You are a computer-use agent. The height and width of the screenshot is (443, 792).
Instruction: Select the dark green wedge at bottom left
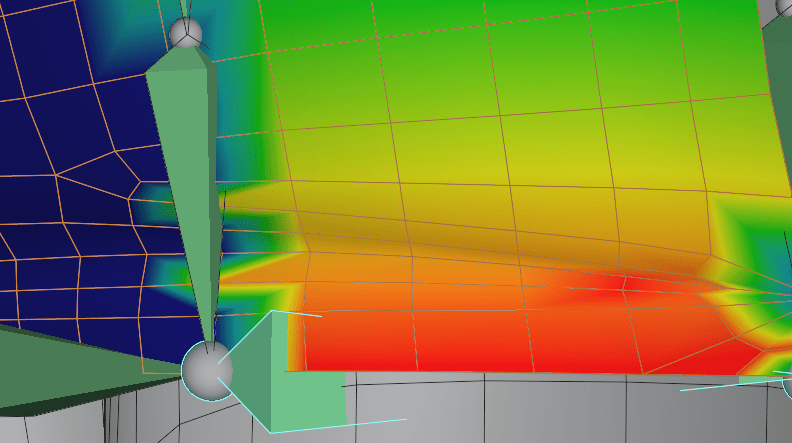[x=60, y=370]
